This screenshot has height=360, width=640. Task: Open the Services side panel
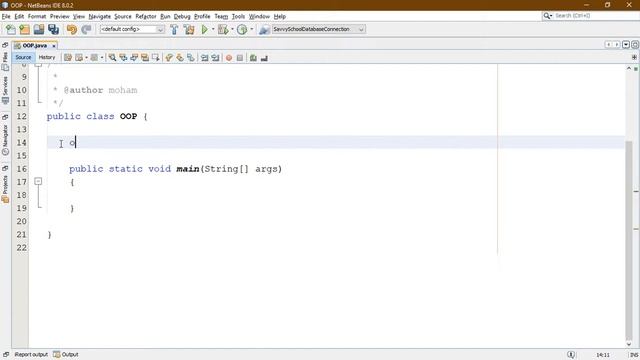pos(5,90)
